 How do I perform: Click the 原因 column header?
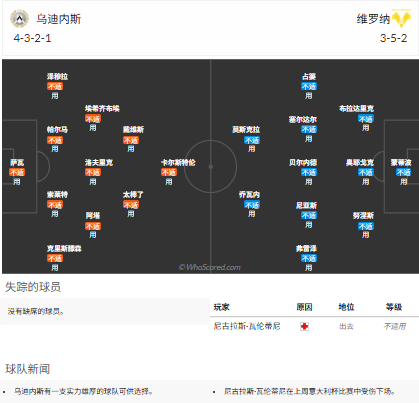tap(304, 307)
